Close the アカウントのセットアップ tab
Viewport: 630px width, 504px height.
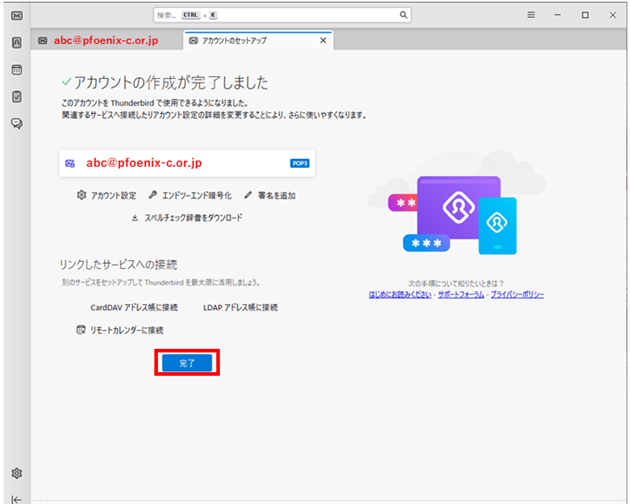pos(322,41)
